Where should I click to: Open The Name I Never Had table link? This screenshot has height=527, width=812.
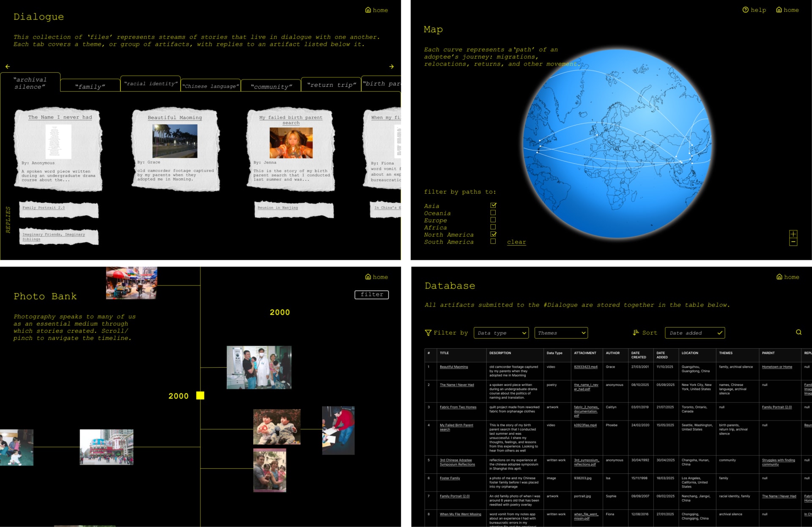(457, 385)
